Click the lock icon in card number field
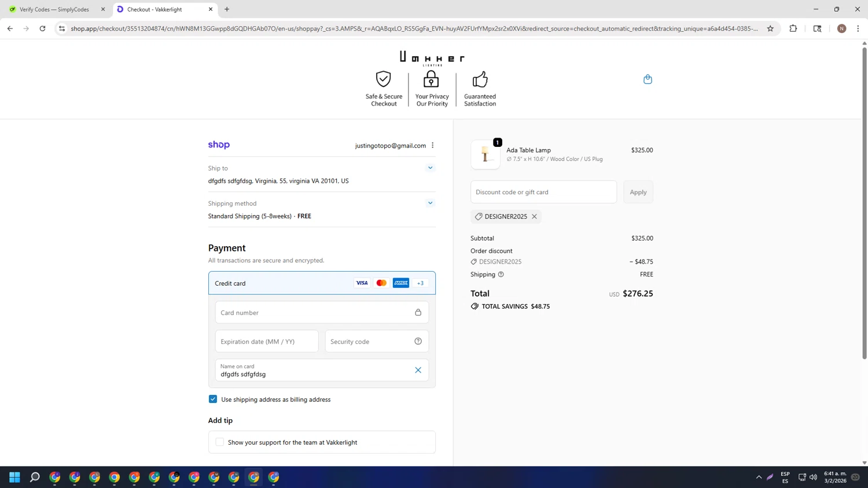This screenshot has width=868, height=488. point(418,312)
